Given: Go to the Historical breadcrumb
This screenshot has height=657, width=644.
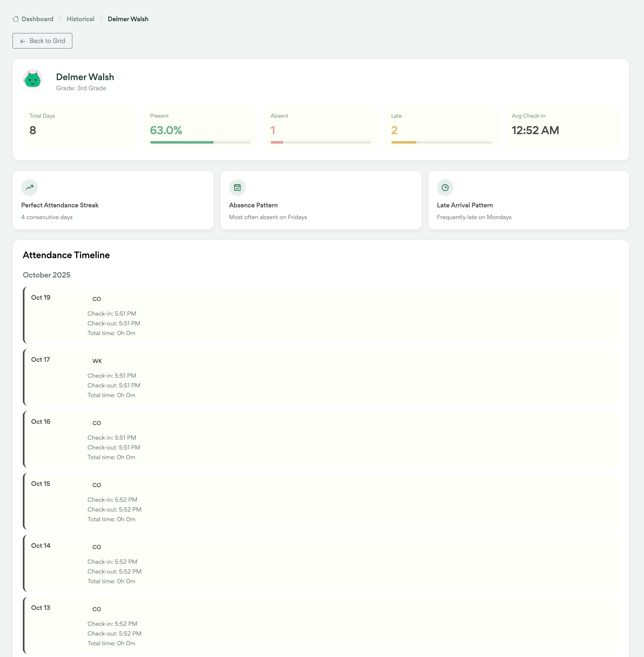Looking at the screenshot, I should pyautogui.click(x=80, y=19).
